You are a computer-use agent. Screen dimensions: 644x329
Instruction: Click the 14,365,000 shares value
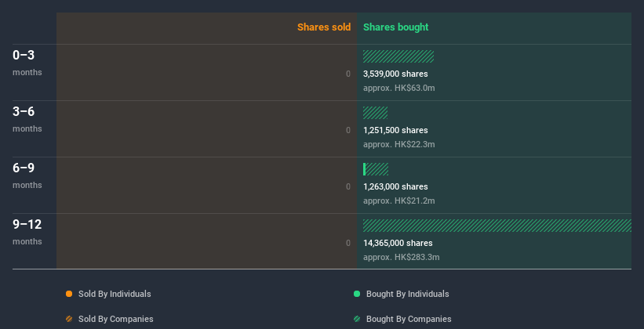(x=398, y=243)
